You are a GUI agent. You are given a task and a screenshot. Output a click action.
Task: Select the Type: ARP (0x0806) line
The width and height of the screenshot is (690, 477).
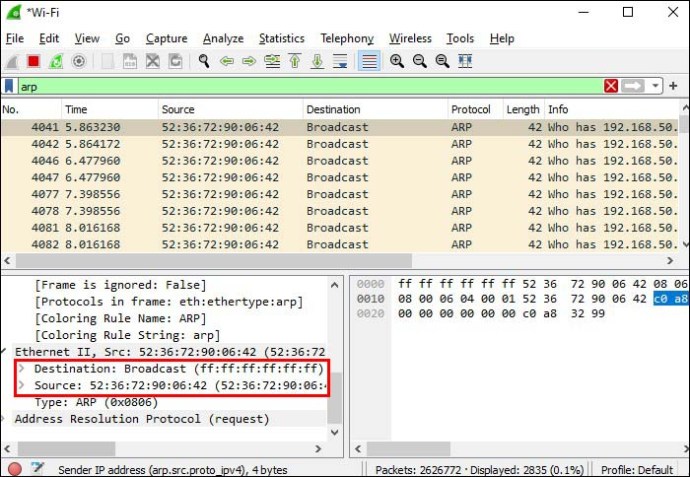[x=96, y=402]
